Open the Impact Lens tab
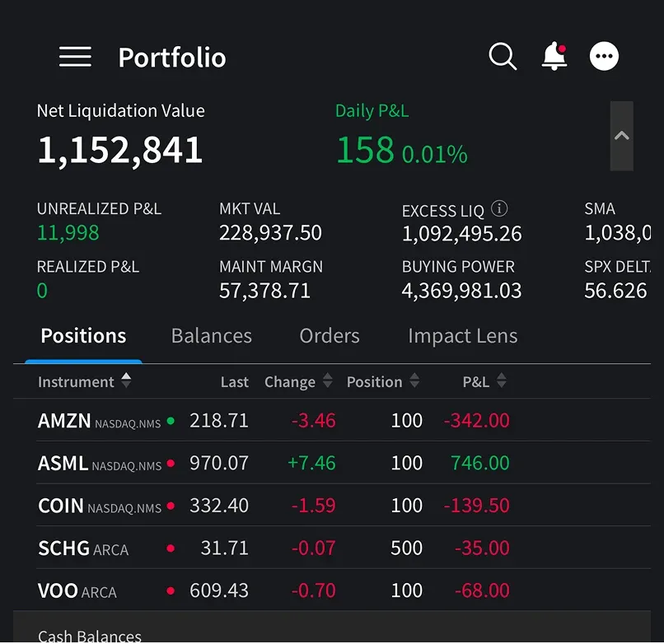 pos(462,336)
